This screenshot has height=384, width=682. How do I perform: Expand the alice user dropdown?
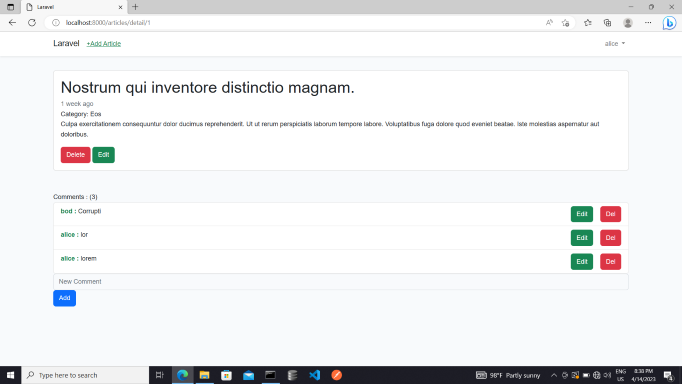click(615, 43)
